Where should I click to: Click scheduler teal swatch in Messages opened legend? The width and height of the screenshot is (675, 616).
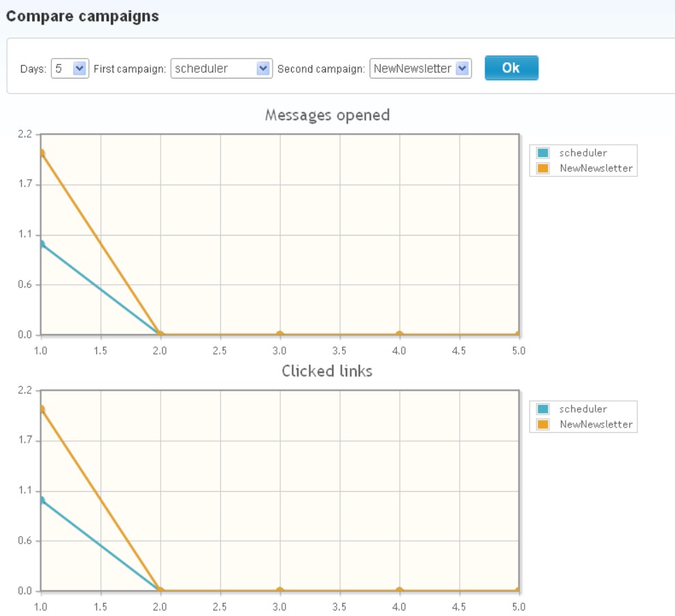tap(543, 153)
